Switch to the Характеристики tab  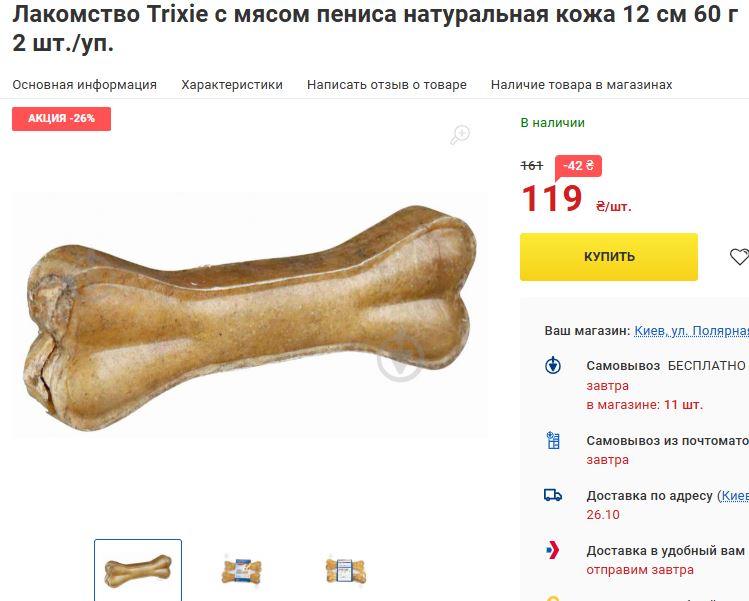click(232, 85)
